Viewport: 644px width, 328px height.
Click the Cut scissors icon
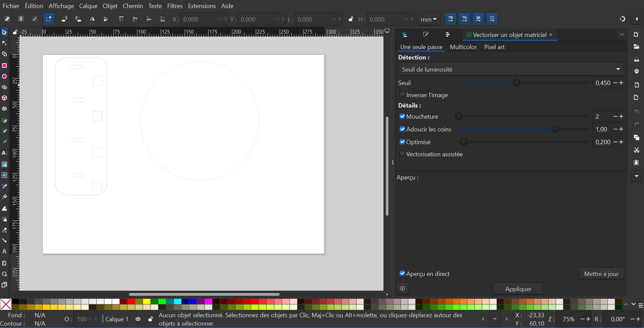point(636,150)
